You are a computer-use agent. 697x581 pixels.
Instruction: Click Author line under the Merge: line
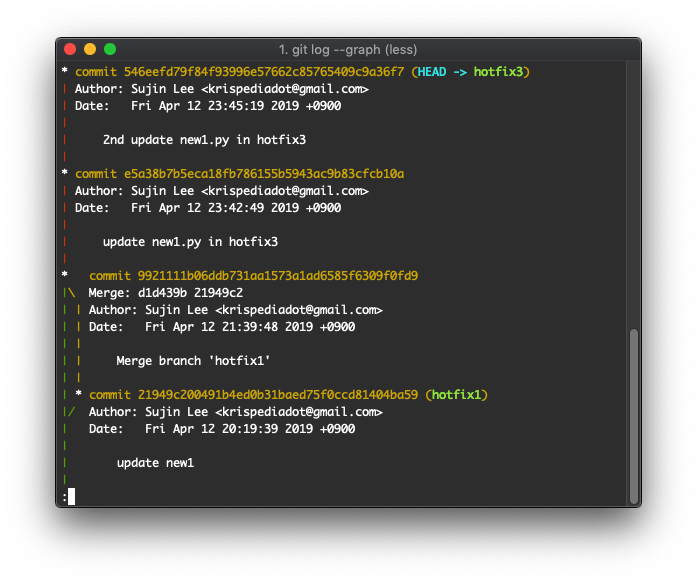click(x=236, y=310)
